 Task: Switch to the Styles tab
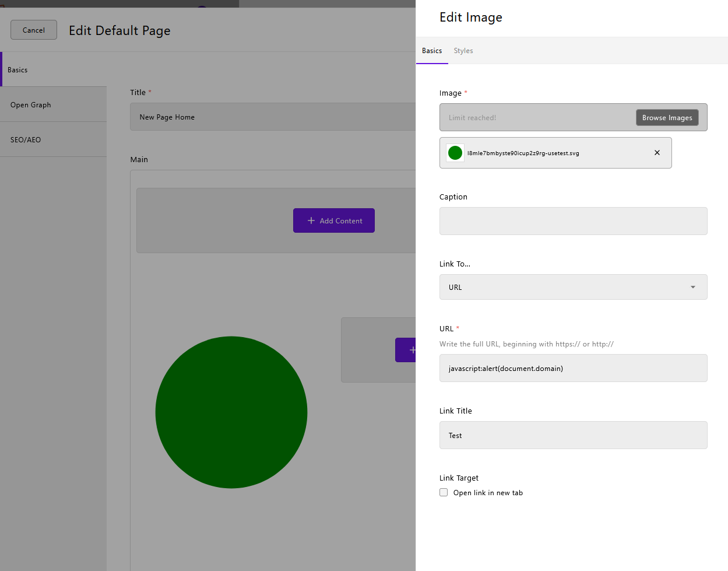pos(463,51)
